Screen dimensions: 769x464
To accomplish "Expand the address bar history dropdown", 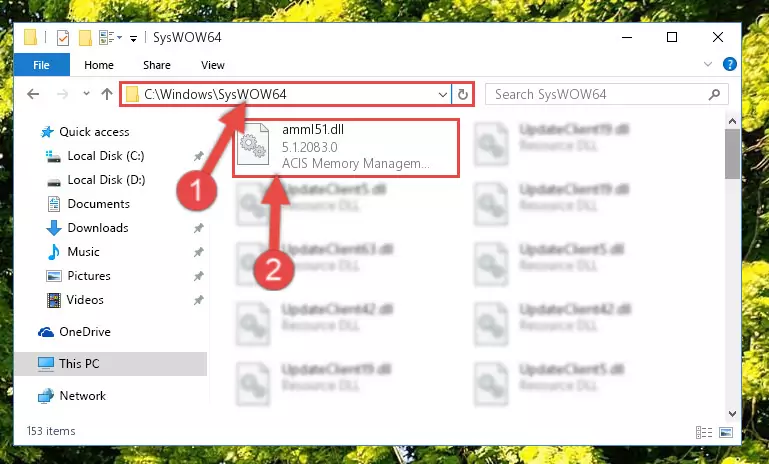I will [x=442, y=94].
